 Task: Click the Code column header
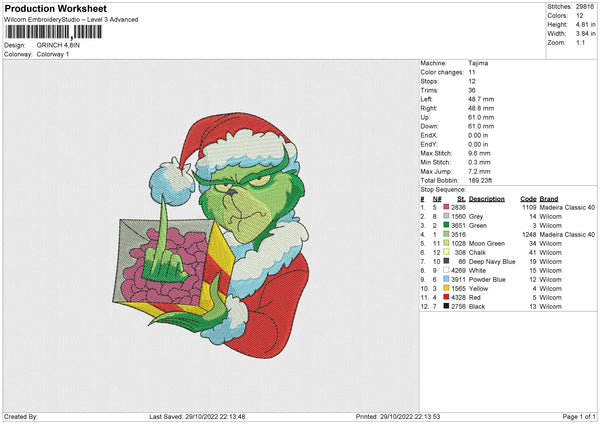click(528, 199)
